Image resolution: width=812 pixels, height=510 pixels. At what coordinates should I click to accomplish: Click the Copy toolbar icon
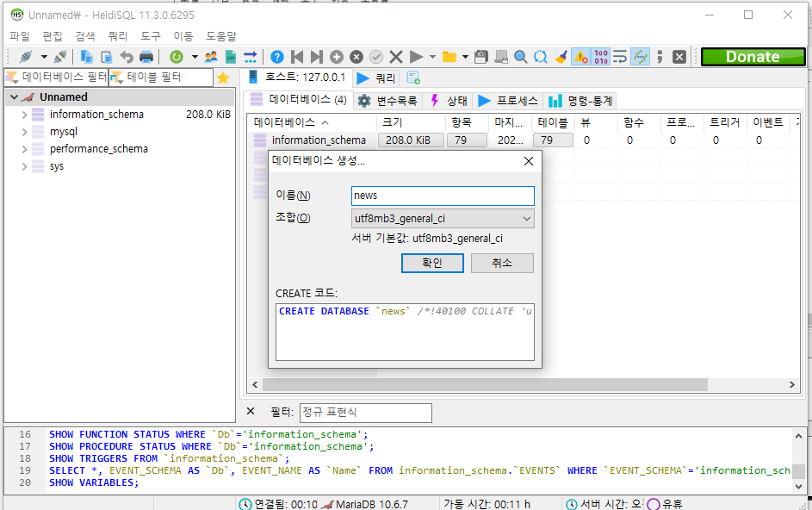(x=86, y=57)
